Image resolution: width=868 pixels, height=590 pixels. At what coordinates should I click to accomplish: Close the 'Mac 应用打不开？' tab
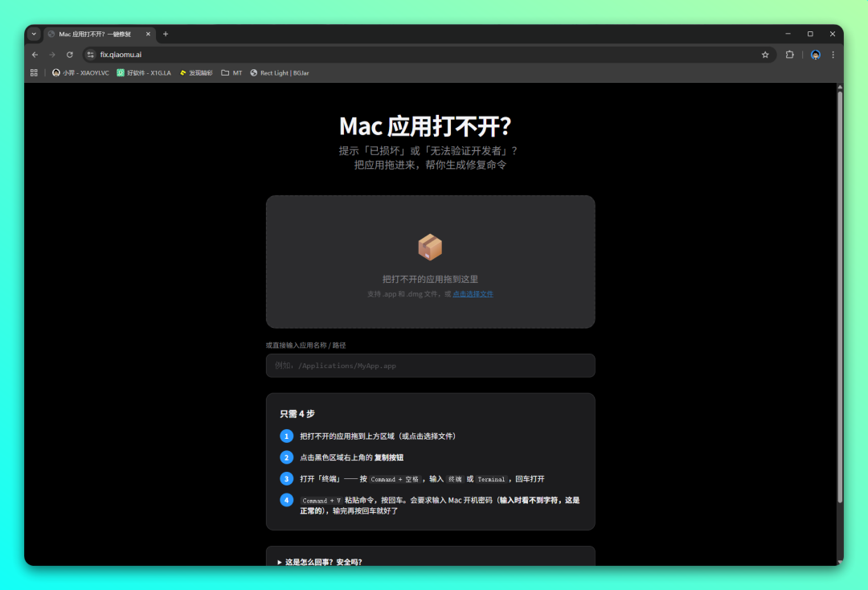tap(148, 34)
